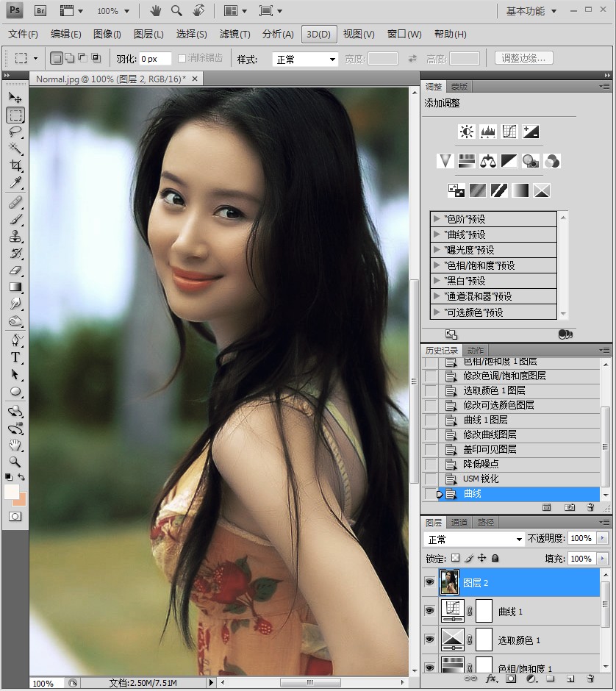Screen dimensions: 616x691
Task: Hide the 图层 2 layer
Action: [429, 582]
